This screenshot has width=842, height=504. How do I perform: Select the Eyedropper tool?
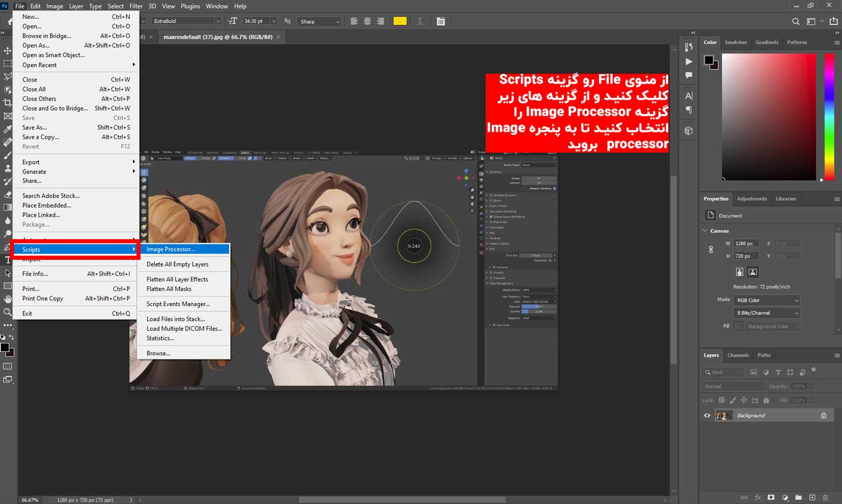click(7, 129)
